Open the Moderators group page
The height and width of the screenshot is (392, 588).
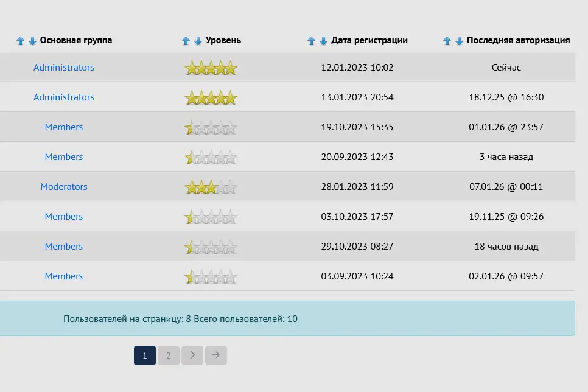pyautogui.click(x=64, y=186)
